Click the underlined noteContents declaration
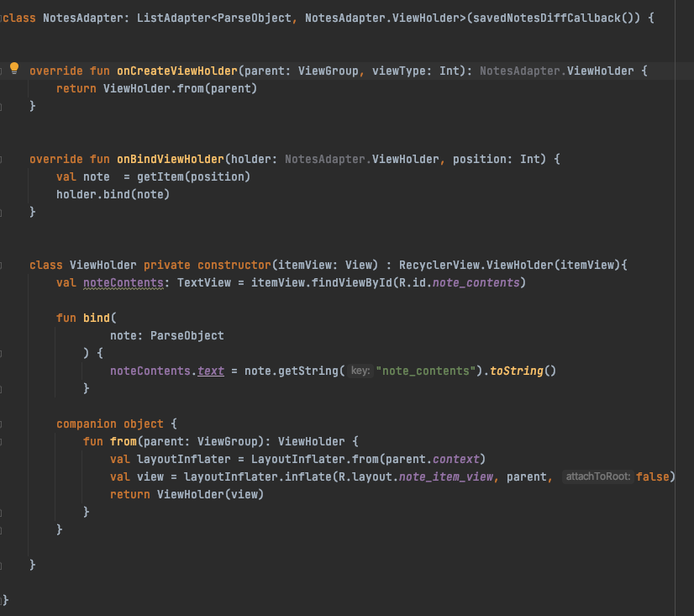The width and height of the screenshot is (694, 616). tap(124, 282)
